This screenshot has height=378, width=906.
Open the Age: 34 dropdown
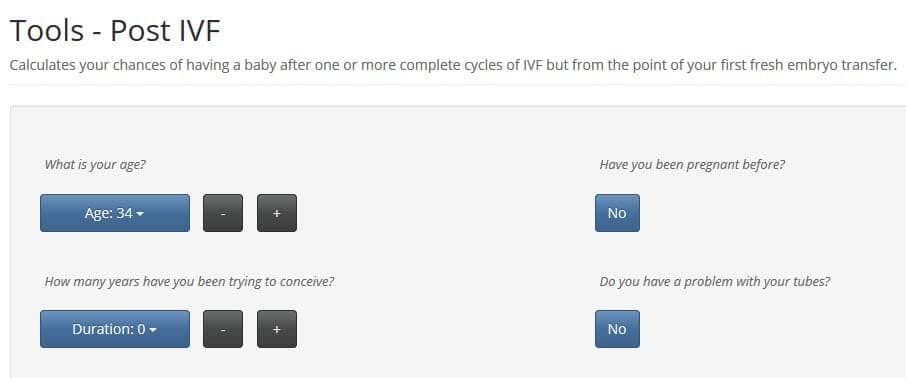point(114,213)
